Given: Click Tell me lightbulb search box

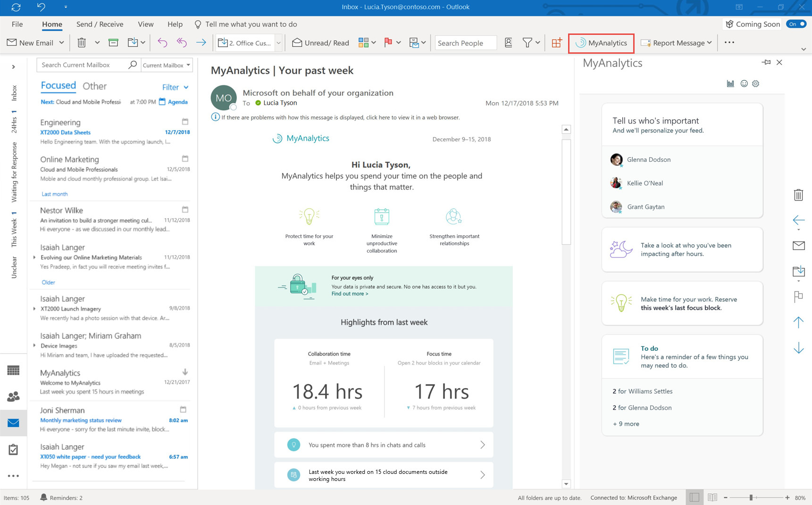Looking at the screenshot, I should [245, 24].
